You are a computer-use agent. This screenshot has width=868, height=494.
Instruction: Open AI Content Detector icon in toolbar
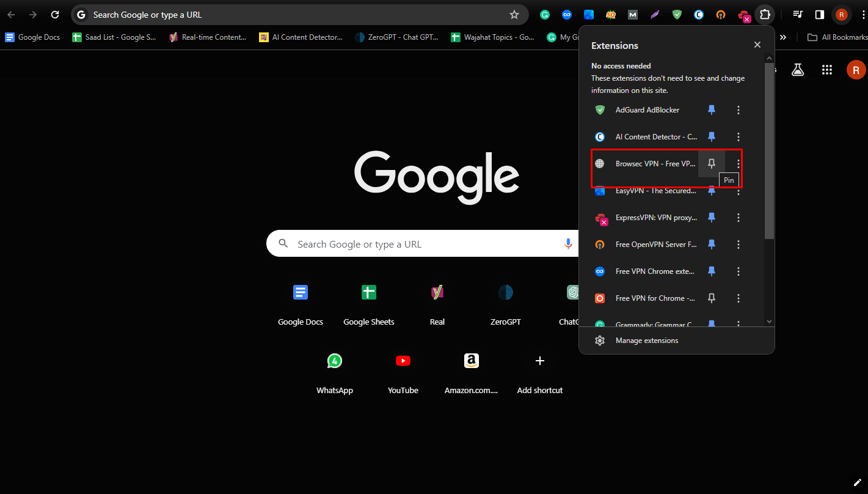tap(699, 15)
